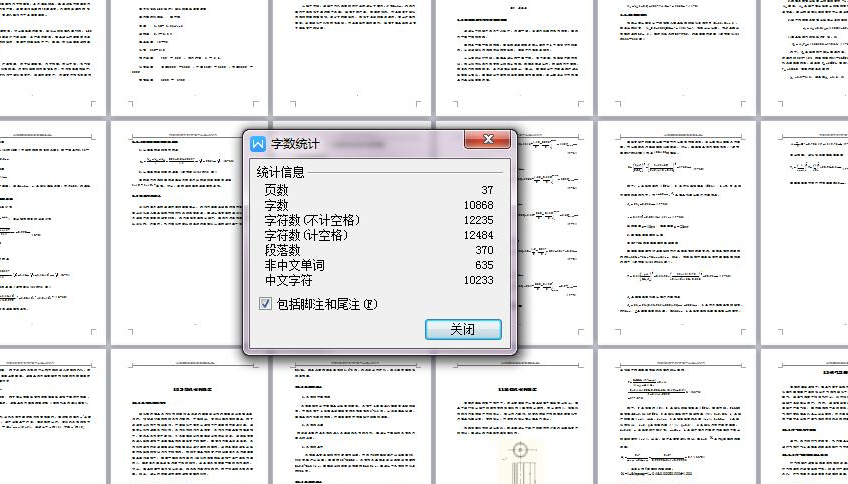The image size is (848, 484).
Task: Click the 段落数 row label
Action: click(282, 250)
